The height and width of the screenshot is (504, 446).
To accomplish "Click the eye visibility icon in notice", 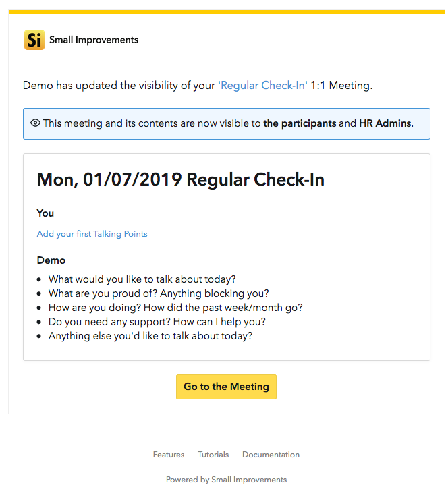I will [35, 123].
